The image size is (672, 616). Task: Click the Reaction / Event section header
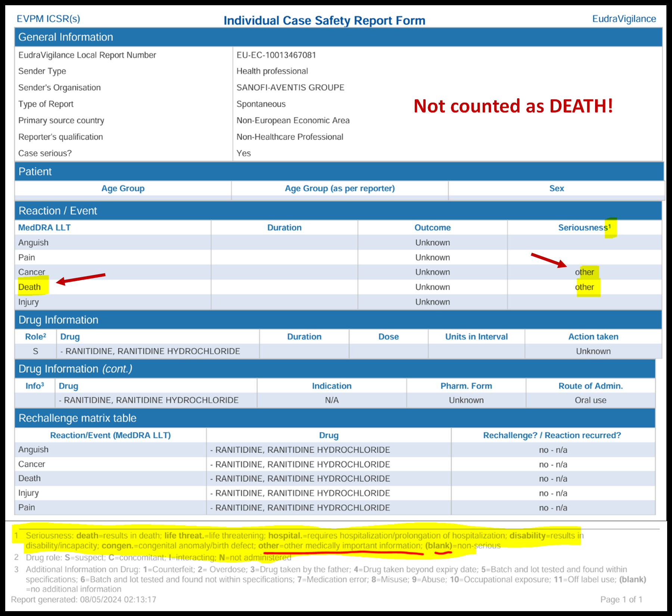(x=338, y=211)
